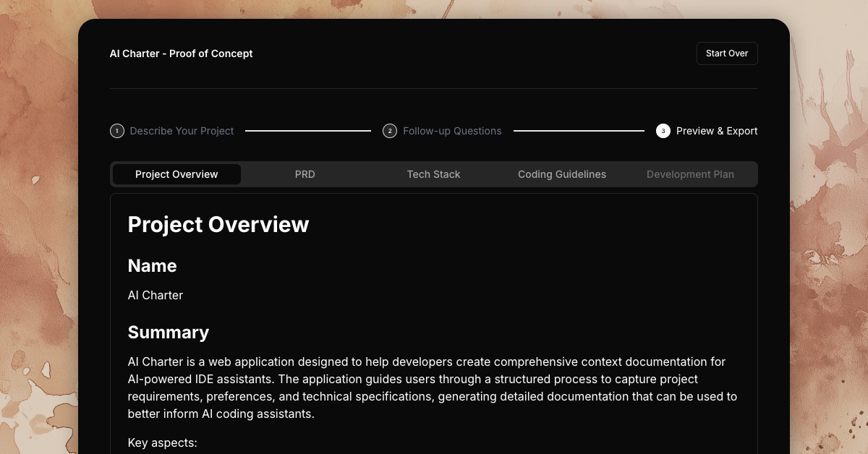The width and height of the screenshot is (868, 454).
Task: Click the Key aspects line
Action: tap(162, 442)
